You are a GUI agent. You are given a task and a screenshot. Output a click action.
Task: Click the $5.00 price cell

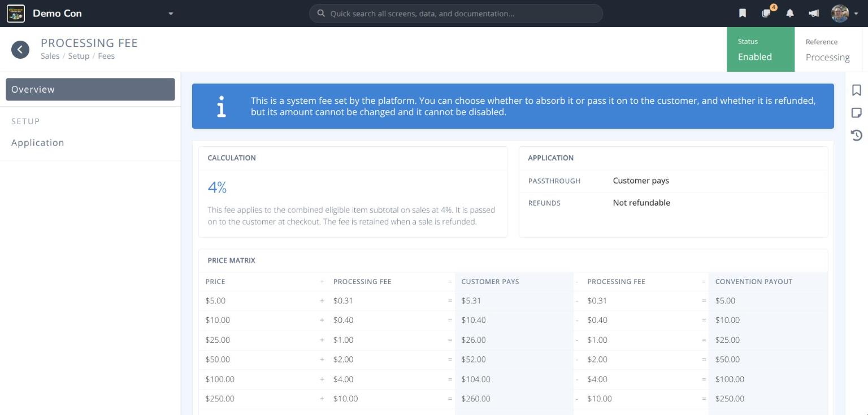click(x=215, y=301)
